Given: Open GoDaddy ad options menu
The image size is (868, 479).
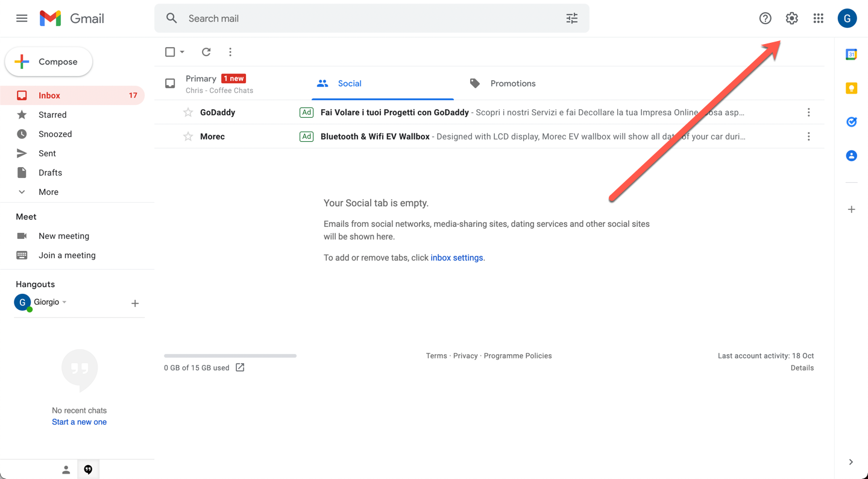Looking at the screenshot, I should coord(809,112).
